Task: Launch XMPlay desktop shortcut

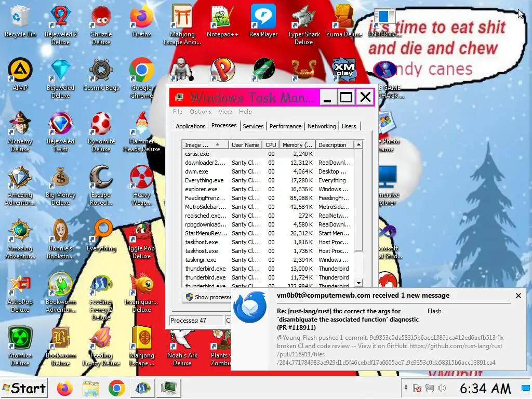Action: click(x=344, y=70)
